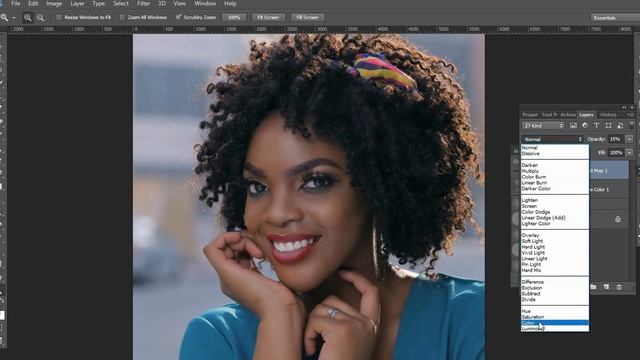Image resolution: width=640 pixels, height=360 pixels.
Task: Filter layers by adjustment layer icon
Action: [x=585, y=125]
